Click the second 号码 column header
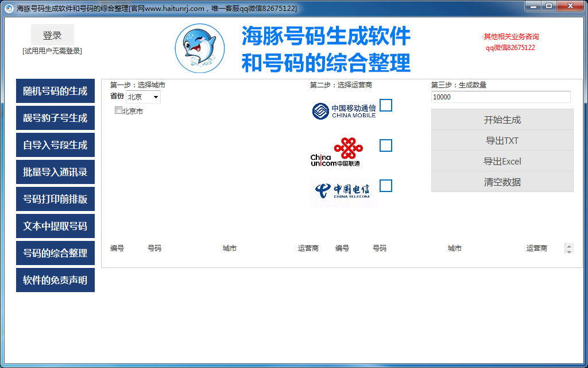Screen dimensions: 588x368 (380, 248)
